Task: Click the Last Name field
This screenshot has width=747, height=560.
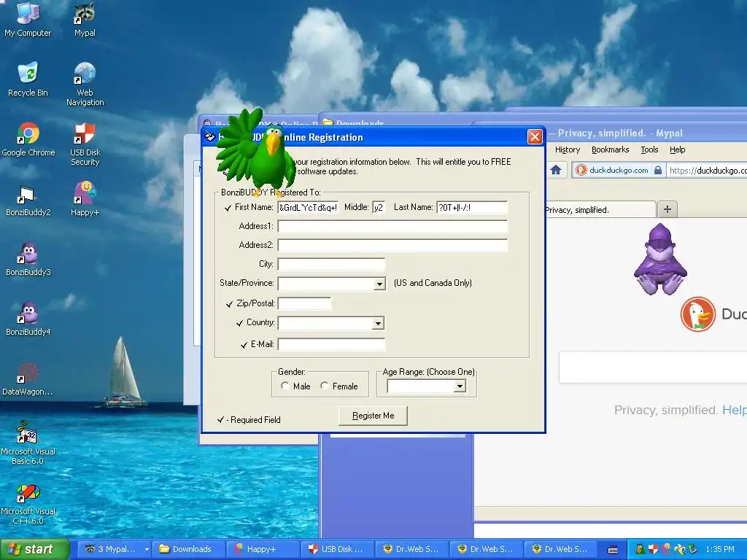Action: coord(472,208)
